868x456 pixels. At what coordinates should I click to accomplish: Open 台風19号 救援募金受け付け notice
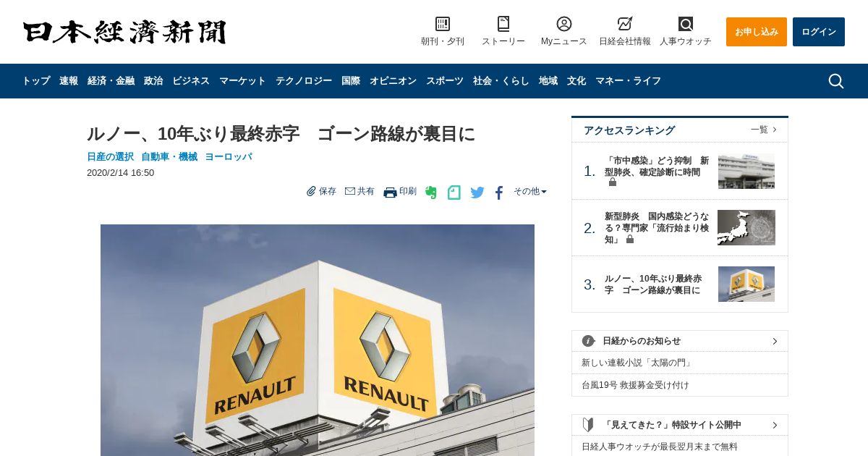click(635, 385)
